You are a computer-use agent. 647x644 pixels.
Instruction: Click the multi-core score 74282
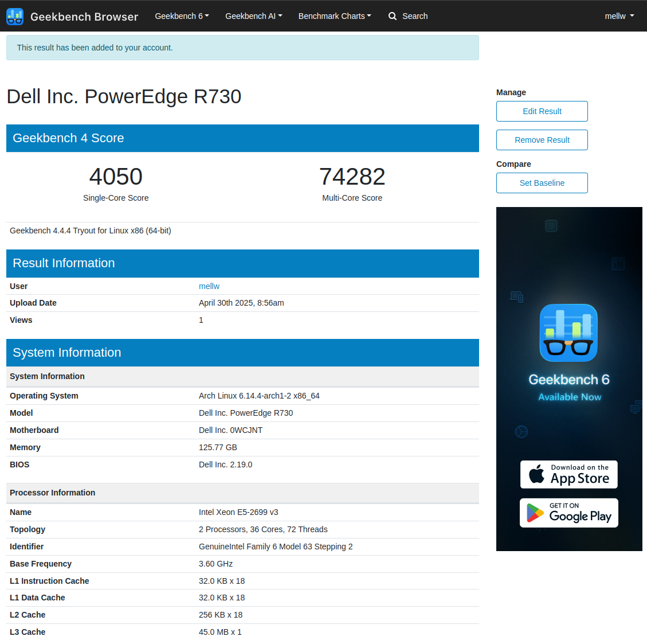pos(352,177)
